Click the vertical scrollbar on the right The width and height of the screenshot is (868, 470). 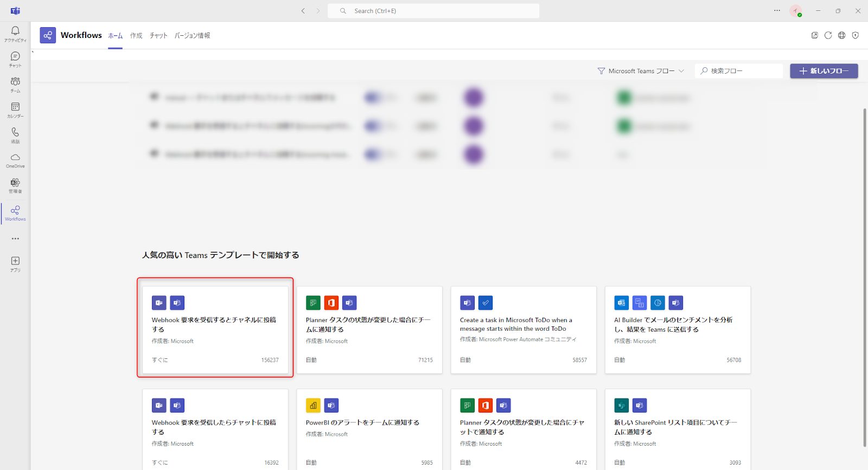[865, 277]
